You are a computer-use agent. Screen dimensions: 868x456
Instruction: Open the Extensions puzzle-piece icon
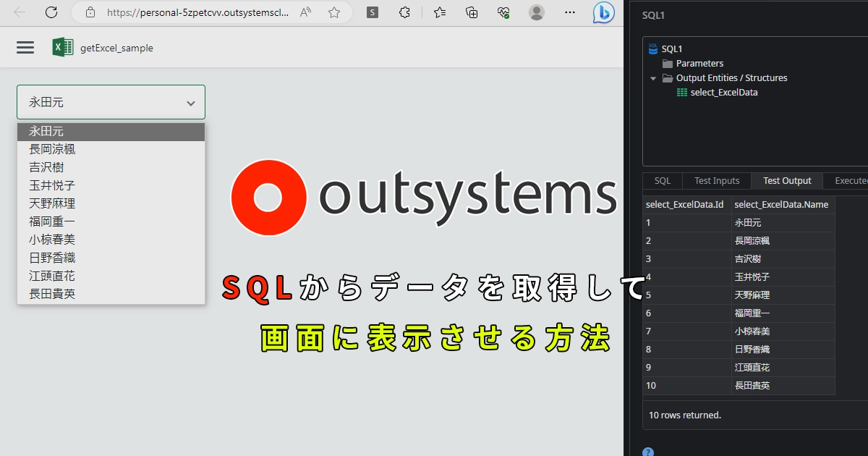(405, 12)
